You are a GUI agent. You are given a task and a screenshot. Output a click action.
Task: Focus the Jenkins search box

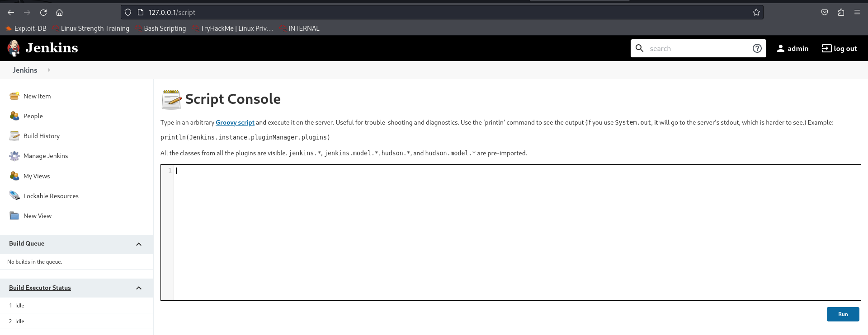(x=696, y=48)
